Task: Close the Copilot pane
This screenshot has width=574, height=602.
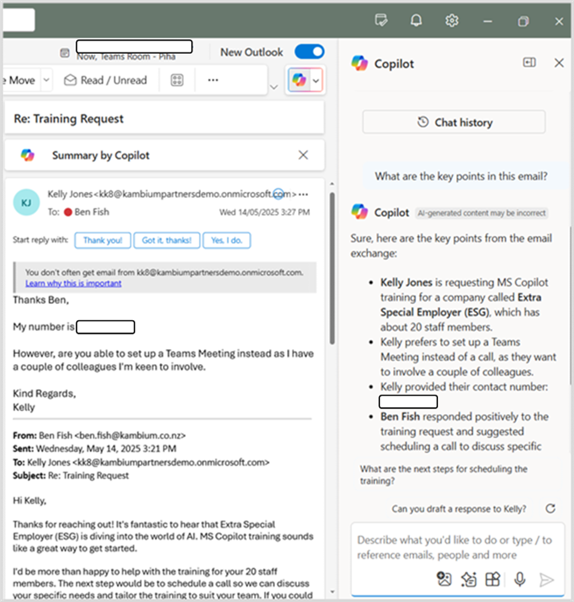Action: click(559, 63)
